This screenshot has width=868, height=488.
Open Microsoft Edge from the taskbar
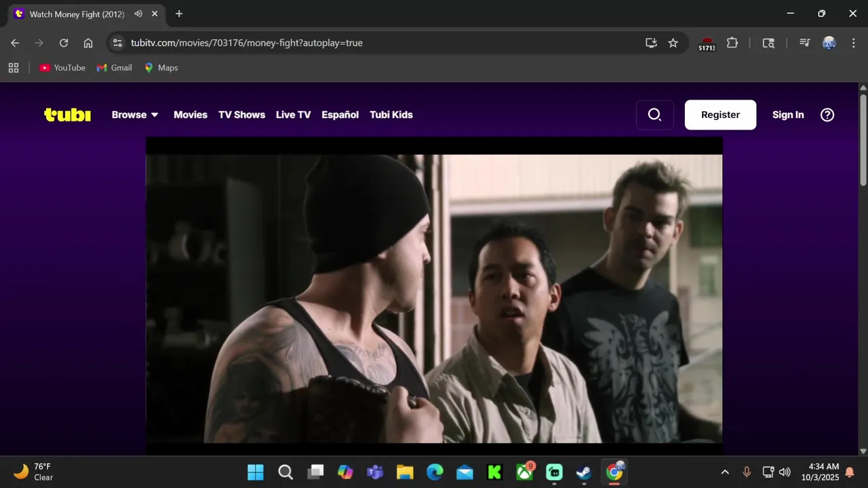tap(435, 472)
